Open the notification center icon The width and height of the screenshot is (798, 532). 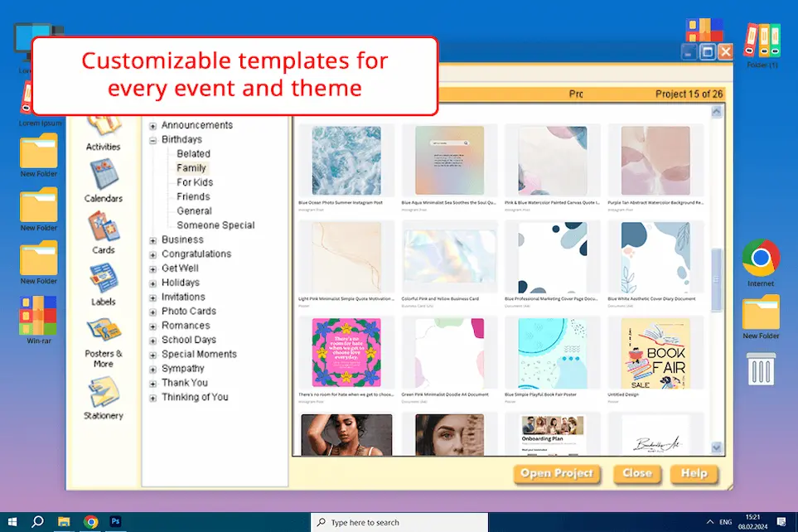[781, 522]
